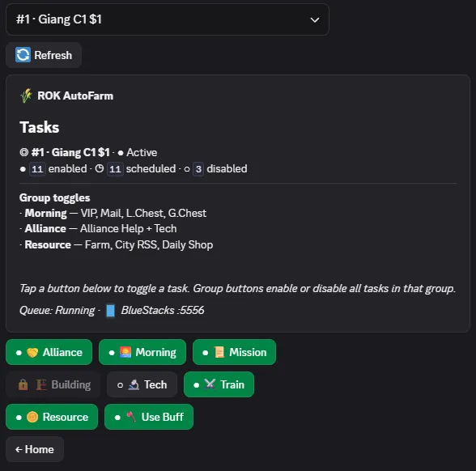The width and height of the screenshot is (476, 471).
Task: Click the axe icon on Use Buff
Action: (x=131, y=417)
